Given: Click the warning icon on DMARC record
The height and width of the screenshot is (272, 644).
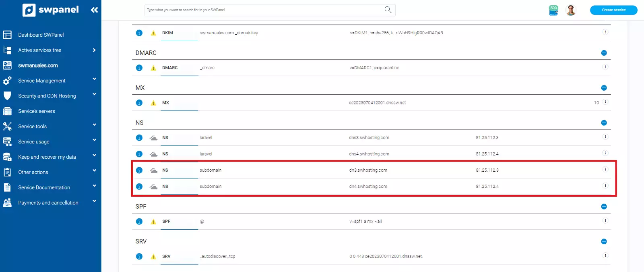Looking at the screenshot, I should pos(153,68).
